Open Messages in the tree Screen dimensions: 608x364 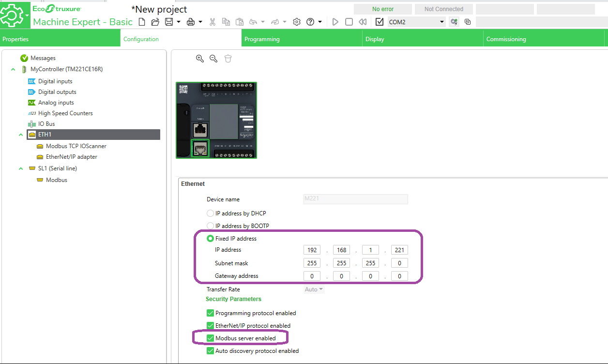click(x=43, y=58)
